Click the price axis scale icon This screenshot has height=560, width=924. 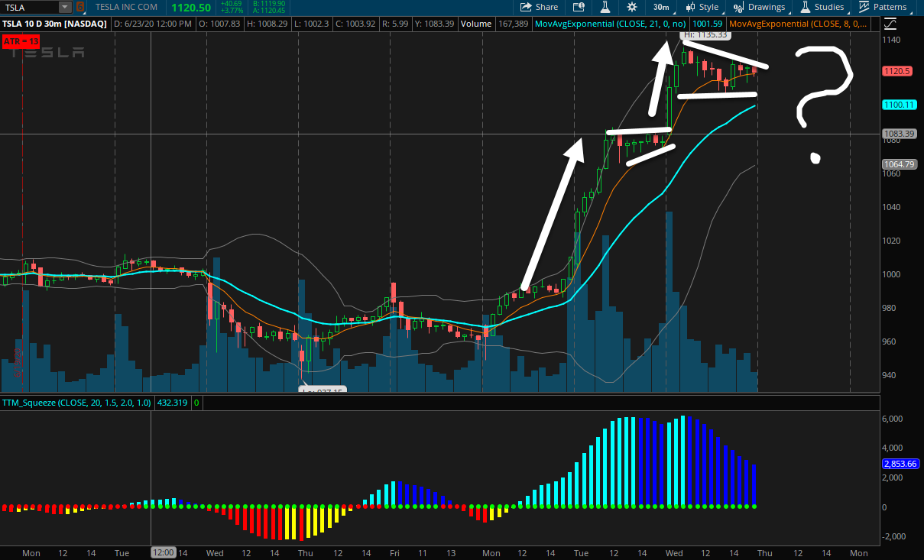tap(890, 24)
